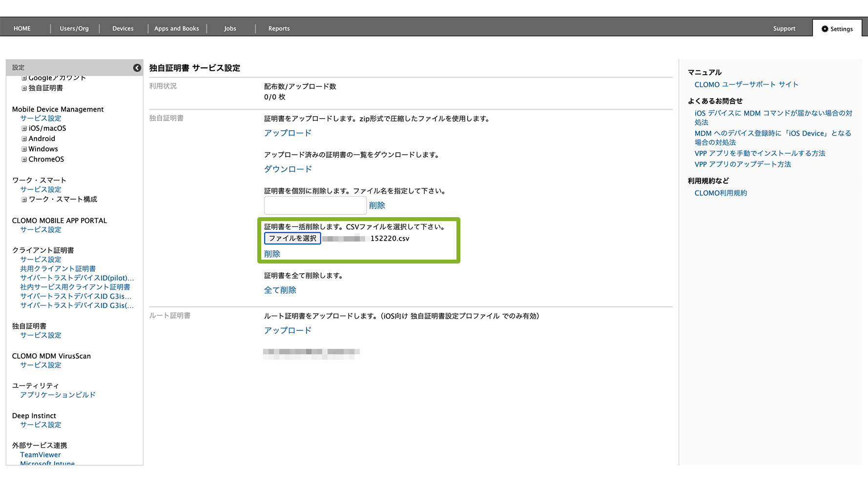Open TeamViewer in the sidebar
The width and height of the screenshot is (868, 488).
point(41,455)
